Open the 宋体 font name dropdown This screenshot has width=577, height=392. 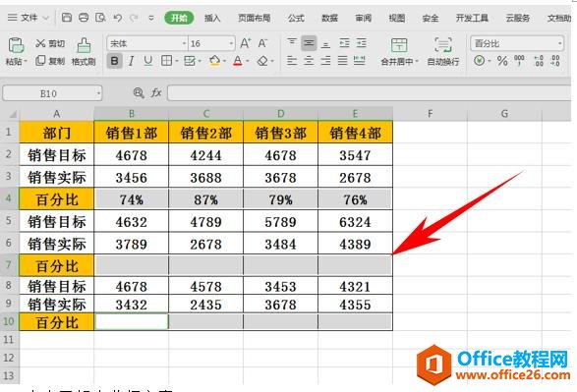(x=184, y=44)
